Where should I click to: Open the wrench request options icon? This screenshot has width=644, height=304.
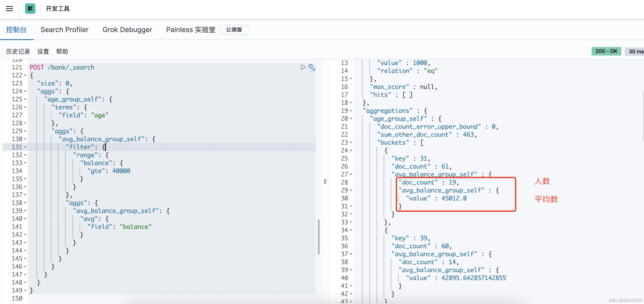click(x=311, y=67)
